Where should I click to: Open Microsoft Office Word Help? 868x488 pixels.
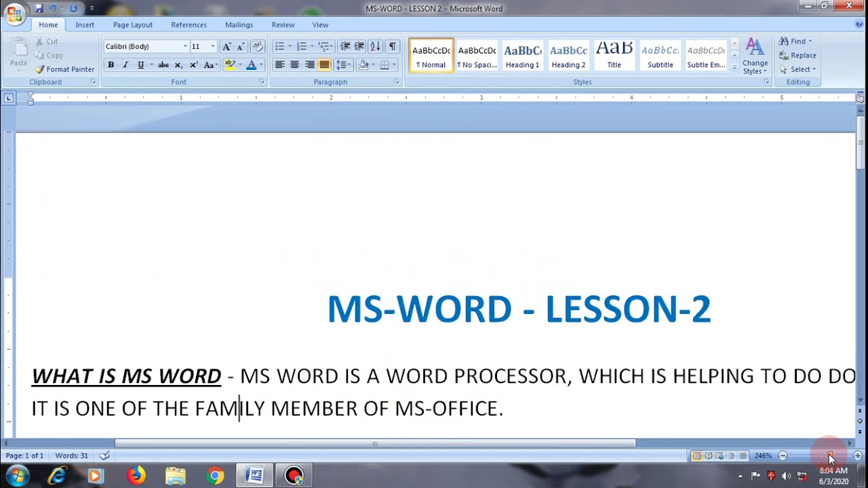pyautogui.click(x=859, y=24)
